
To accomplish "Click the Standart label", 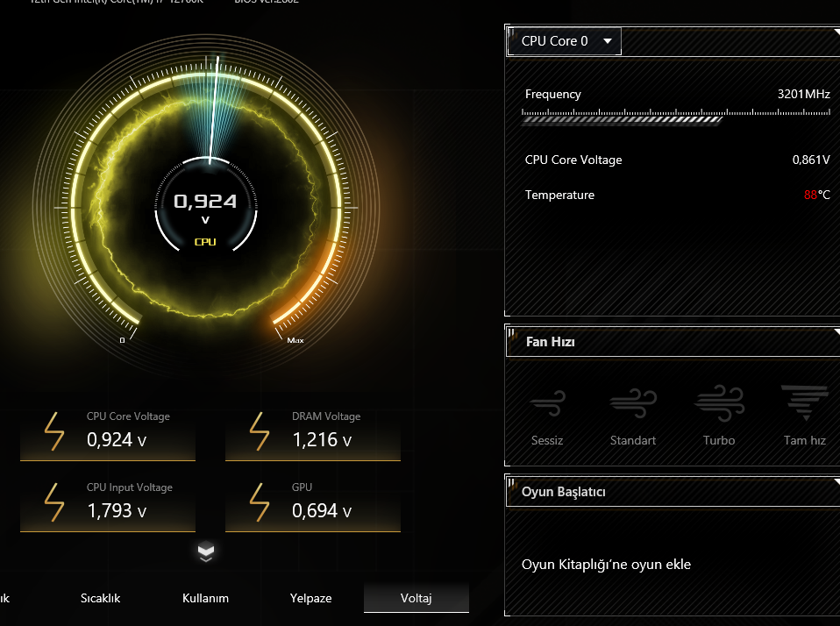I will [633, 440].
